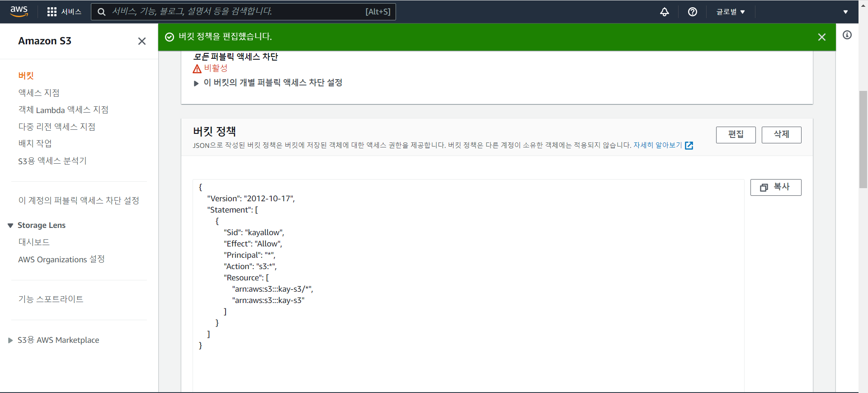
Task: Click 삭제 to delete bucket policy
Action: [x=781, y=135]
